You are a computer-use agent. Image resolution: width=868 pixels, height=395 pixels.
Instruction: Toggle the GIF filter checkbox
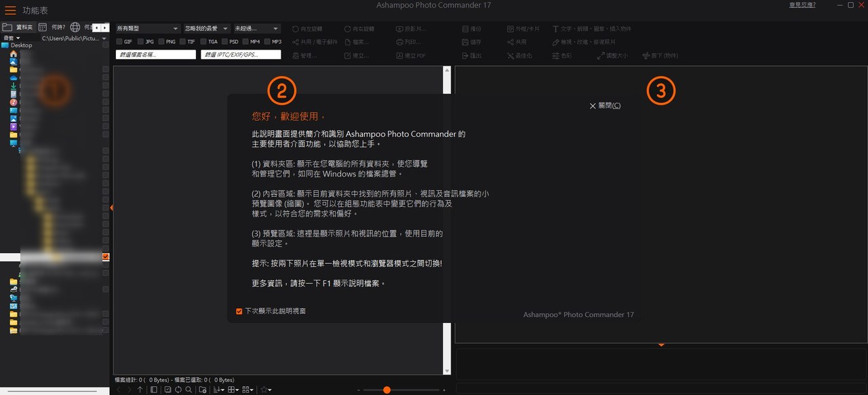pyautogui.click(x=119, y=42)
